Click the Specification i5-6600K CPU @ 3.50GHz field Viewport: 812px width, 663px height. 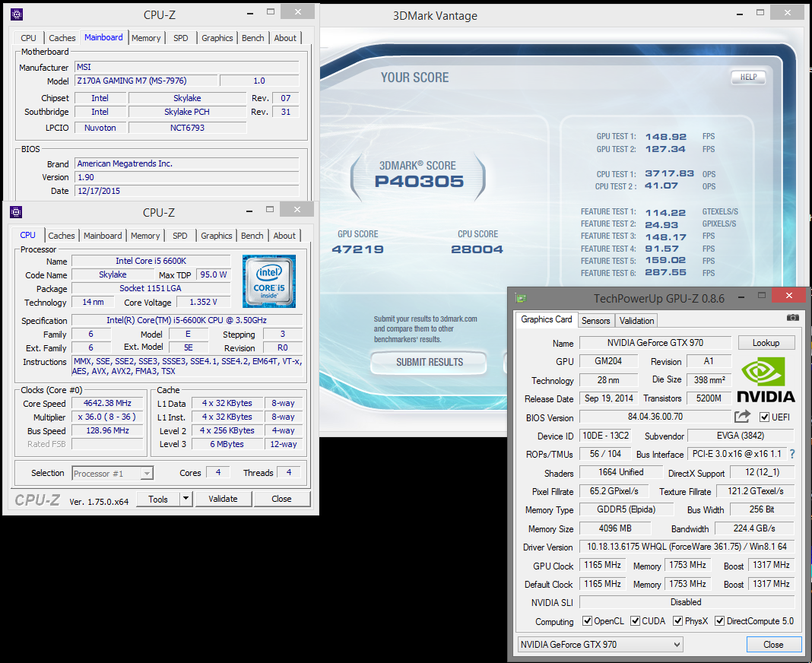point(186,320)
